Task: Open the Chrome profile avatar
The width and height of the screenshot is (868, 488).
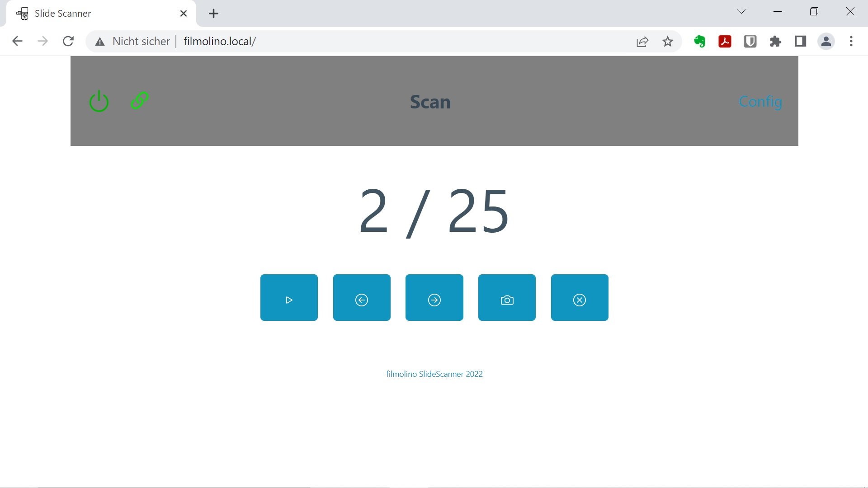Action: click(826, 42)
